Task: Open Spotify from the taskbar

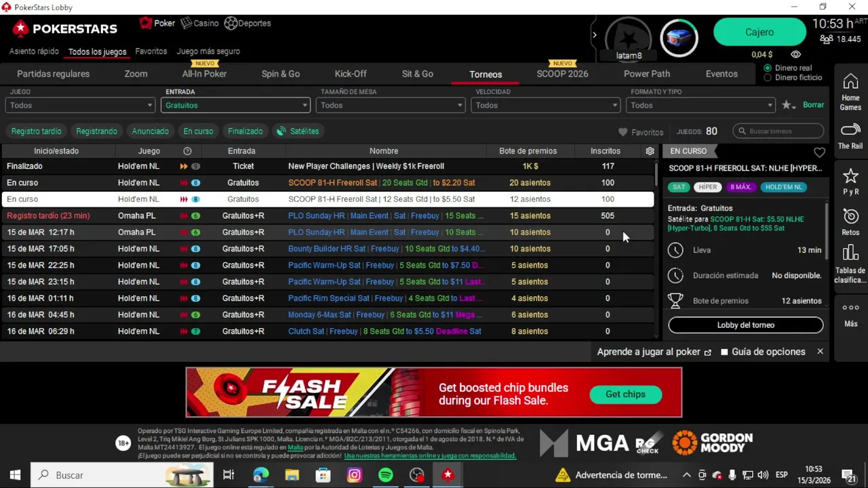Action: (385, 475)
